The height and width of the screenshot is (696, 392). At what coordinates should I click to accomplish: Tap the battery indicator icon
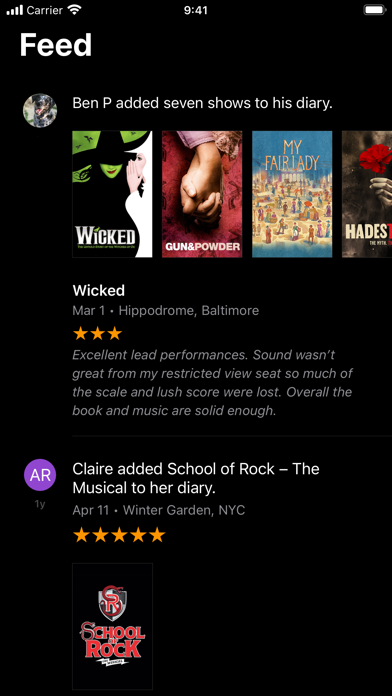pyautogui.click(x=374, y=10)
